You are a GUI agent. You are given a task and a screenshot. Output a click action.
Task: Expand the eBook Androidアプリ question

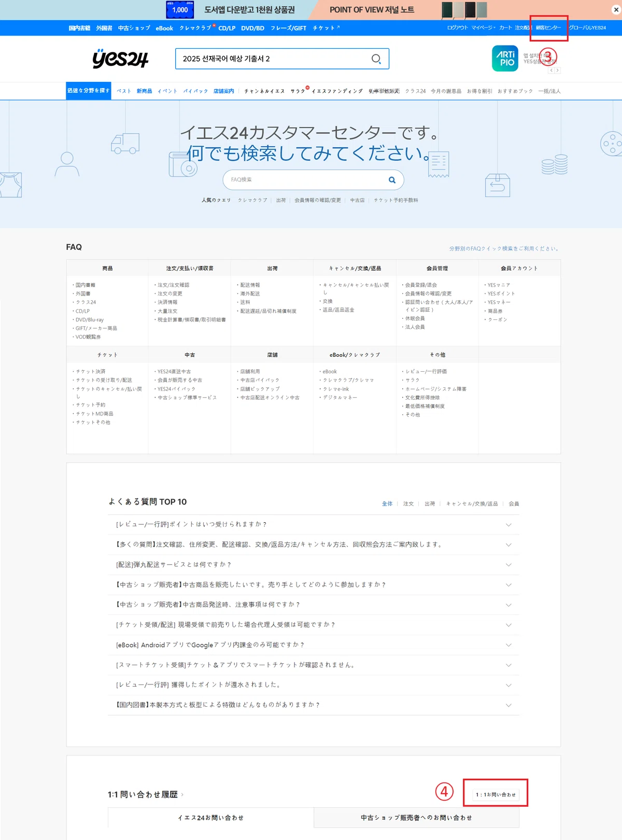tap(313, 645)
